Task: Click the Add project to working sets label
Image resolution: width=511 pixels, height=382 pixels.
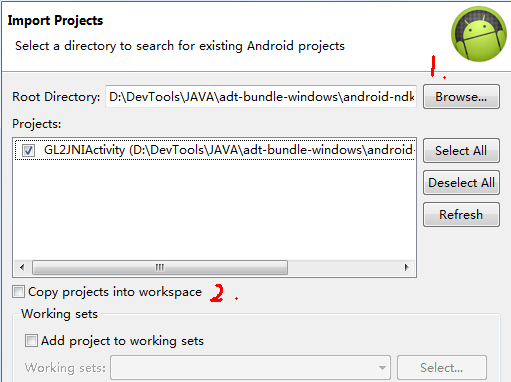Action: coord(122,341)
